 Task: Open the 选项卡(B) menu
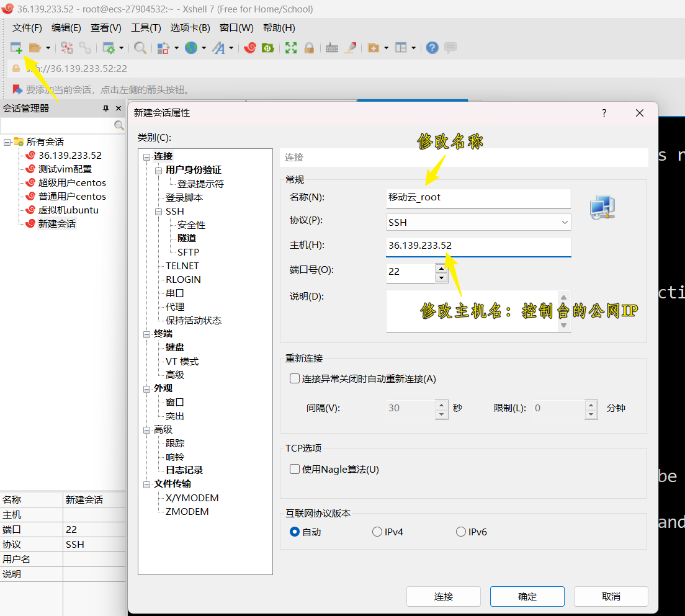tap(190, 28)
